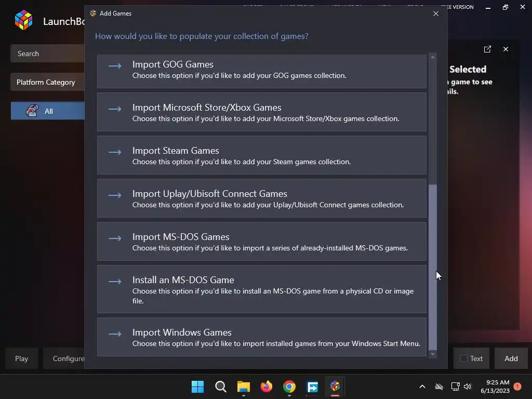The width and height of the screenshot is (532, 399).
Task: Close the Add Games dialog
Action: pyautogui.click(x=436, y=14)
